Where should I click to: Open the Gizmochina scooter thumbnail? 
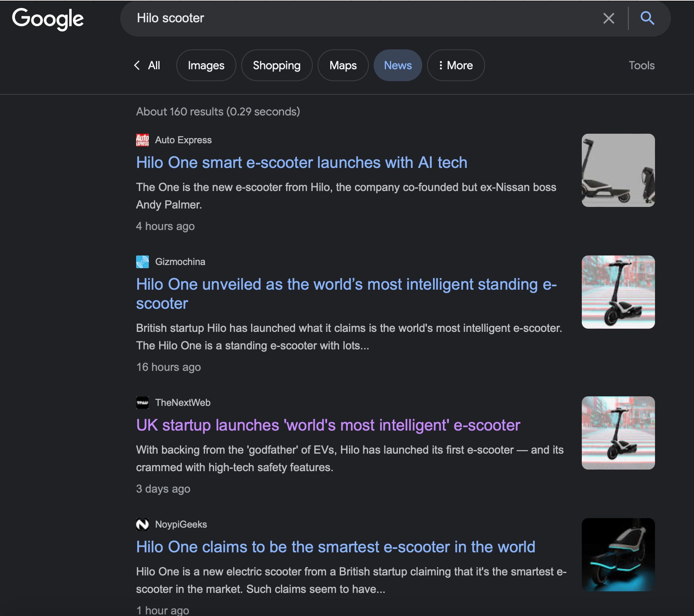(618, 292)
